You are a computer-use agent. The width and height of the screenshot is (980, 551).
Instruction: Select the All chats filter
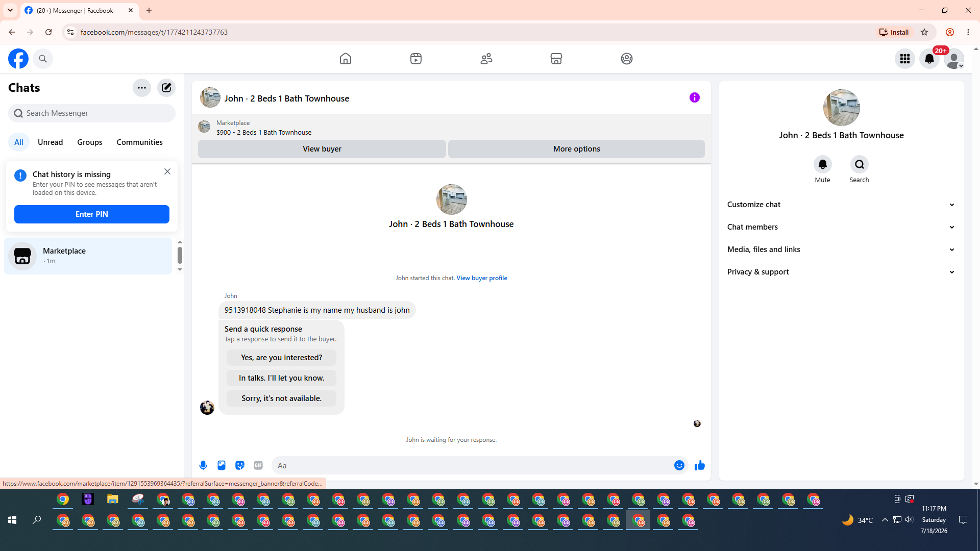19,142
